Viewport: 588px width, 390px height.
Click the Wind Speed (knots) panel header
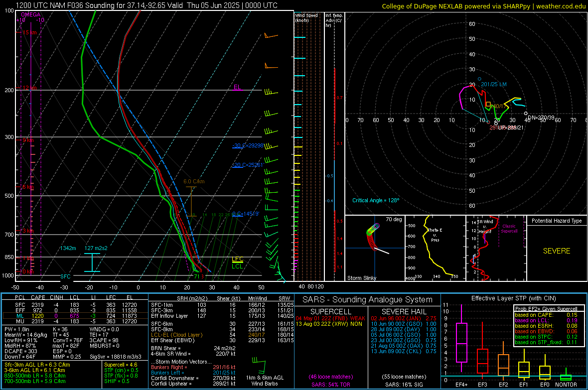tap(306, 17)
